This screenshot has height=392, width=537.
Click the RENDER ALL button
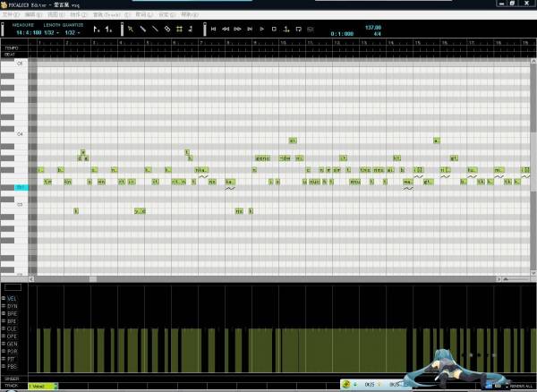(x=521, y=386)
